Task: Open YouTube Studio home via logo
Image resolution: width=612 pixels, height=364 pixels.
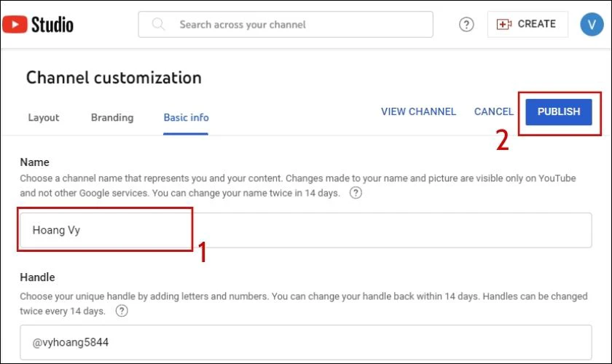Action: (38, 24)
